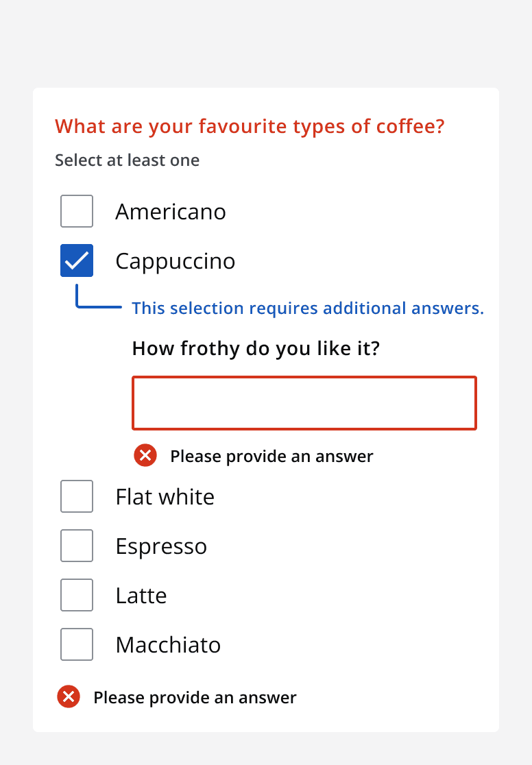Click the bottom 'Please provide an answer' message
This screenshot has height=765, width=532.
(195, 697)
